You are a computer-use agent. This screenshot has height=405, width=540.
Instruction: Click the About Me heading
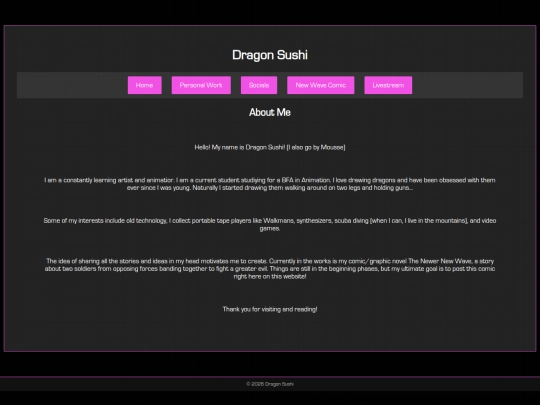tap(270, 112)
